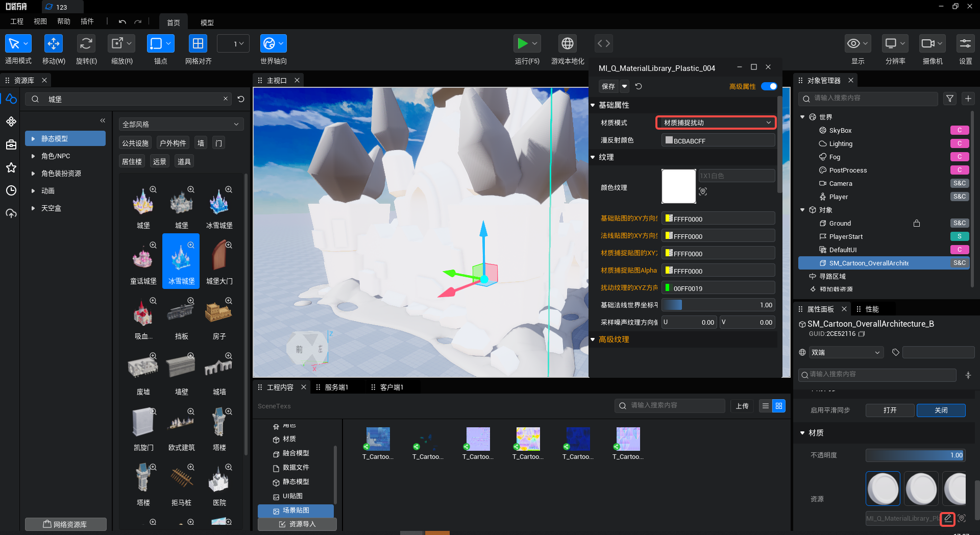Filter by the 户外构件 tag
The image size is (980, 535).
(173, 143)
